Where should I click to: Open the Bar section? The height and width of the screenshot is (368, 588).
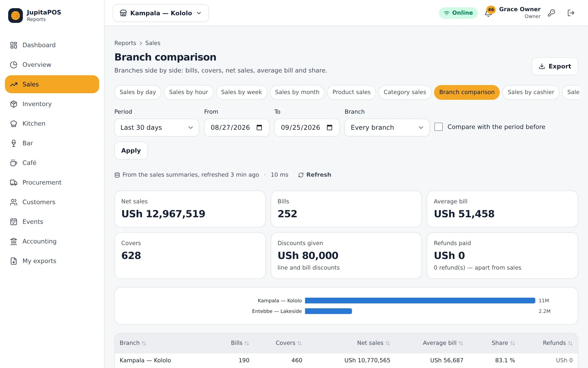point(52,143)
